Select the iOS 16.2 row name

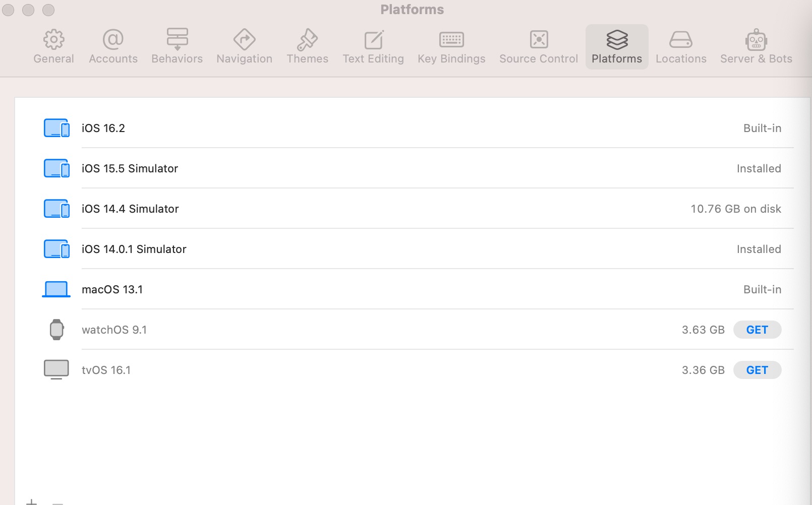[x=103, y=128]
